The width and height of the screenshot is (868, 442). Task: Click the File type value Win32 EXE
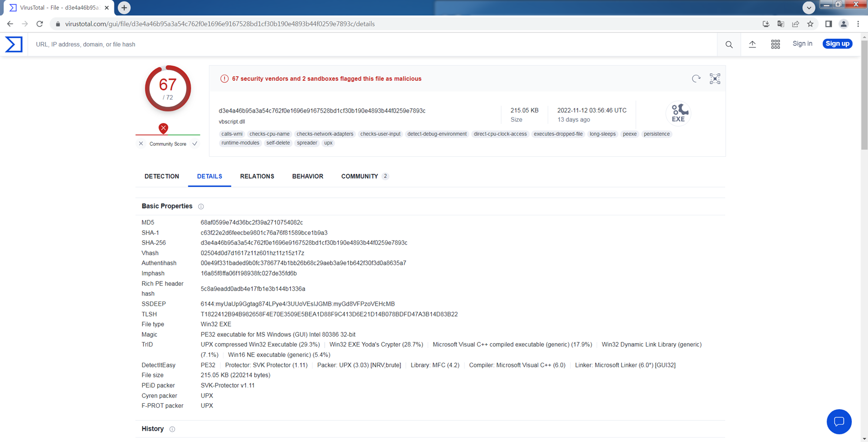click(x=216, y=325)
